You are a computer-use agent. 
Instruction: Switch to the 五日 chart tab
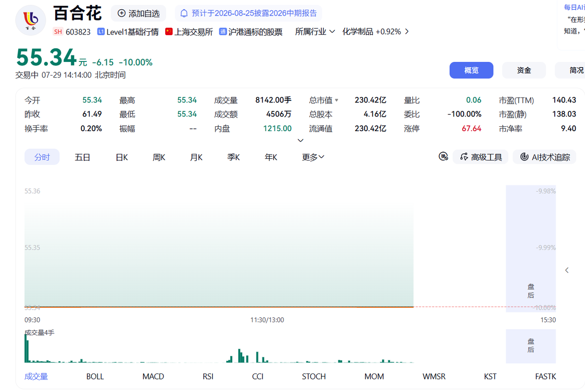pyautogui.click(x=82, y=157)
